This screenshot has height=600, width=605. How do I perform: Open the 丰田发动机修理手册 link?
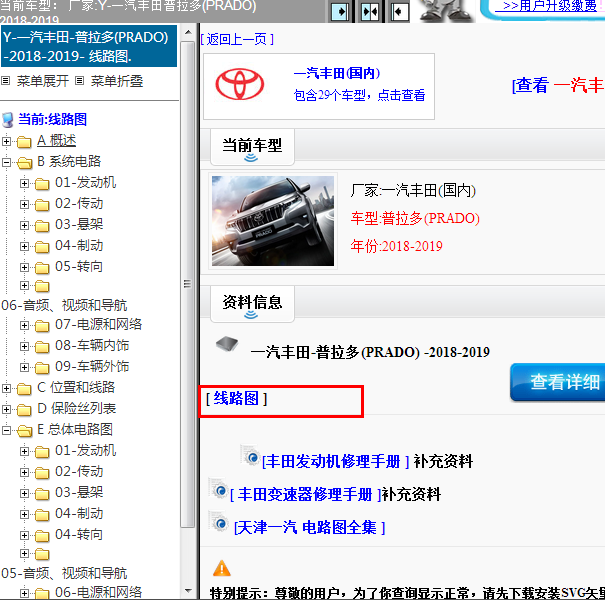(335, 461)
